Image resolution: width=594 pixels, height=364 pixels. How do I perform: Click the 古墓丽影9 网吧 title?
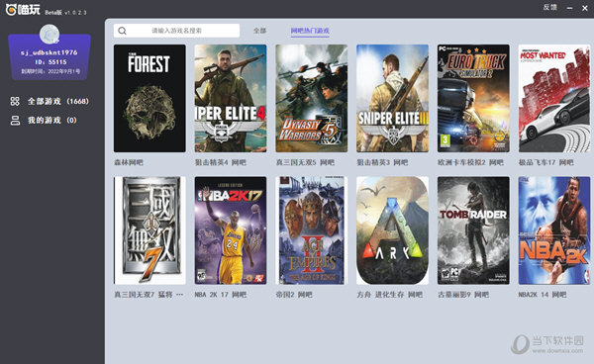(x=463, y=295)
